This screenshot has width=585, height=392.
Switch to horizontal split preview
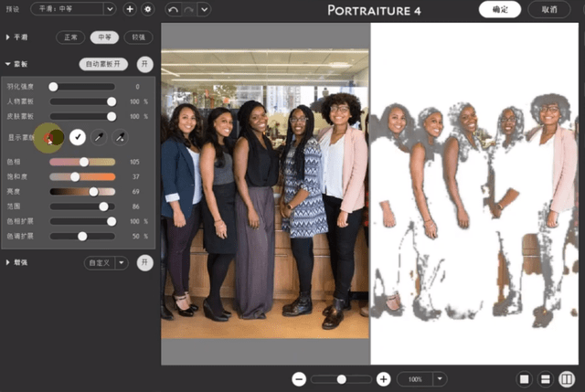pos(546,379)
